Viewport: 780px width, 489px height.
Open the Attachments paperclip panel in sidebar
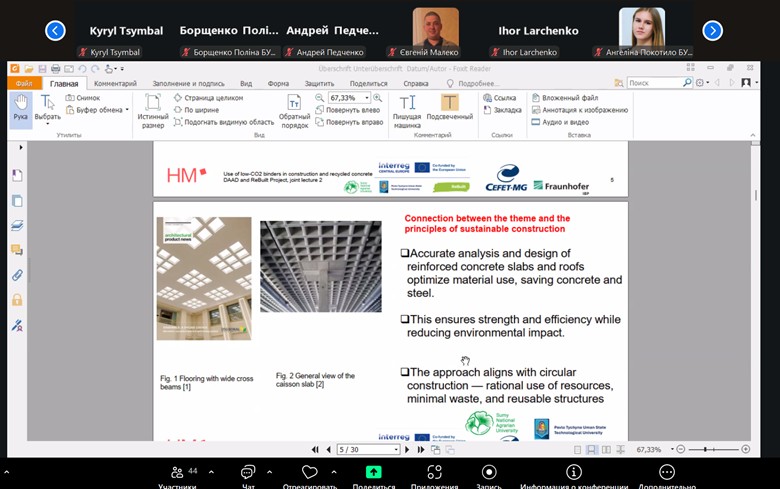[17, 275]
